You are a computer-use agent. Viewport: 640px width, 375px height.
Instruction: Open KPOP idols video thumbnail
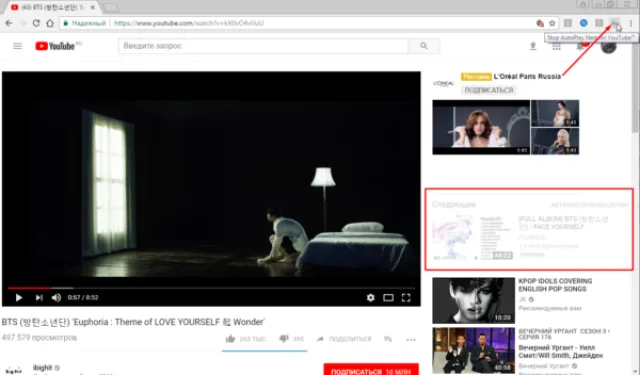tap(473, 301)
